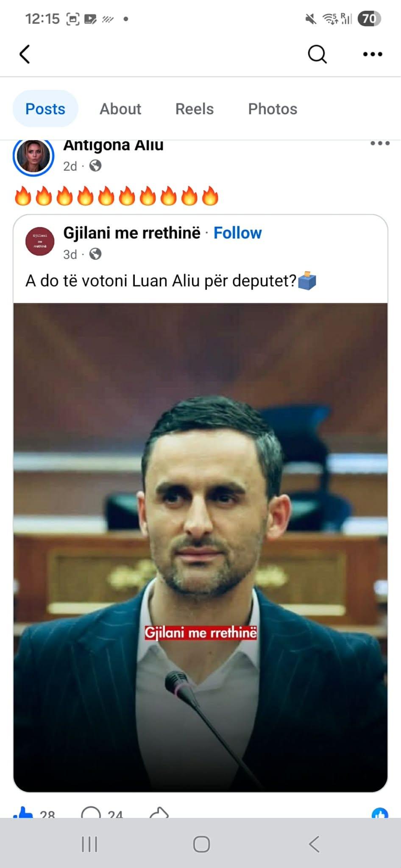Tap the Android home button
This screenshot has width=401, height=868.
click(201, 844)
